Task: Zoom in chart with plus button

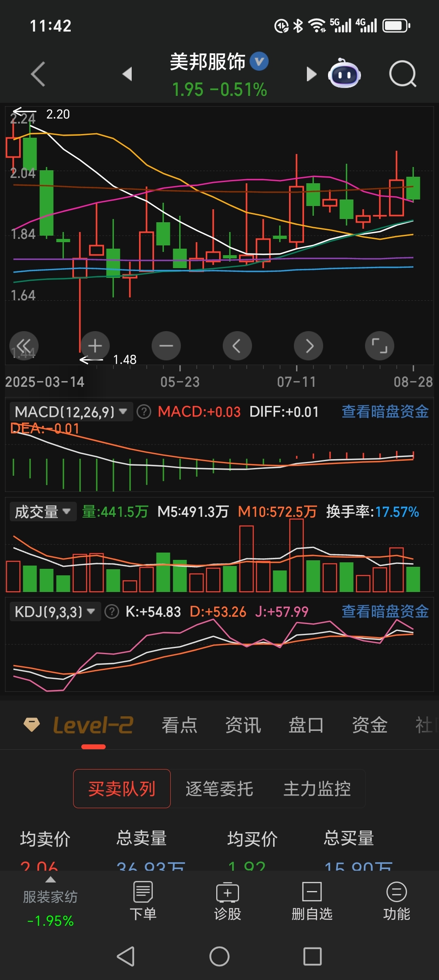Action: click(x=95, y=346)
